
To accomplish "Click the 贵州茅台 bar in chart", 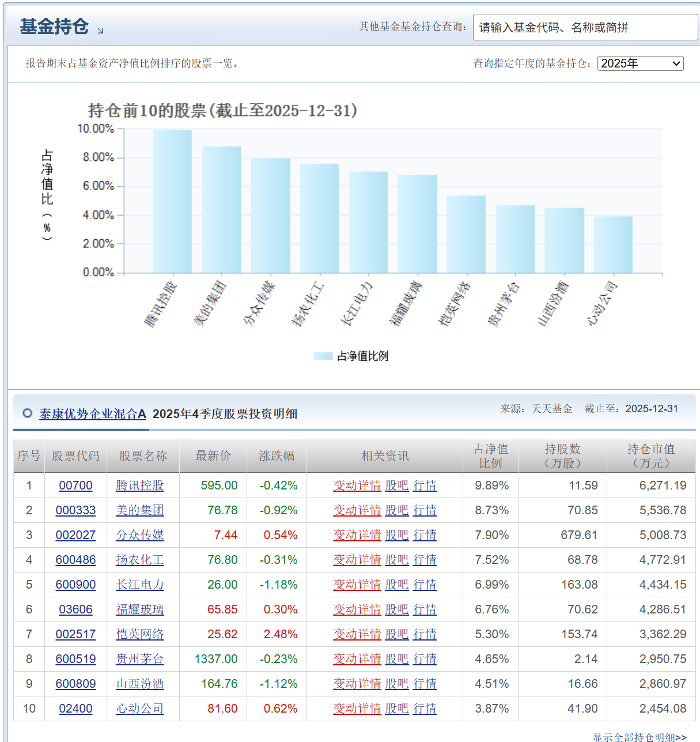I will (515, 239).
